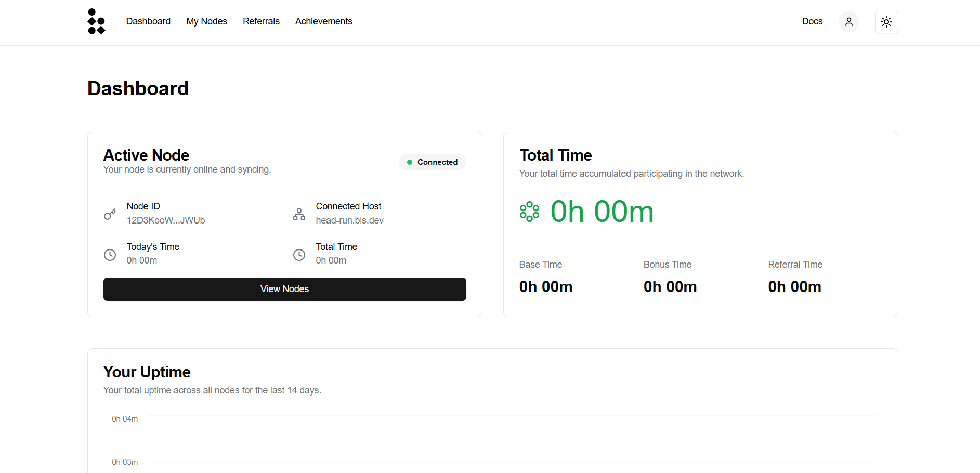Go to the Dashboard nav item

pyautogui.click(x=148, y=21)
